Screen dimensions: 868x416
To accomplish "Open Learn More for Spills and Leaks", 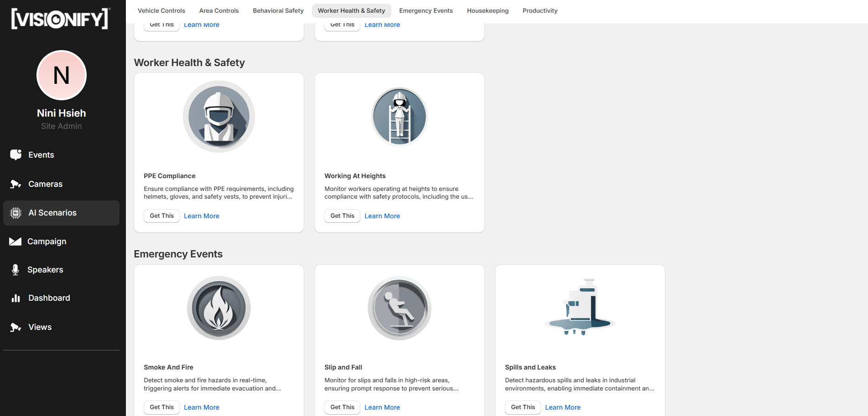I will pos(562,407).
